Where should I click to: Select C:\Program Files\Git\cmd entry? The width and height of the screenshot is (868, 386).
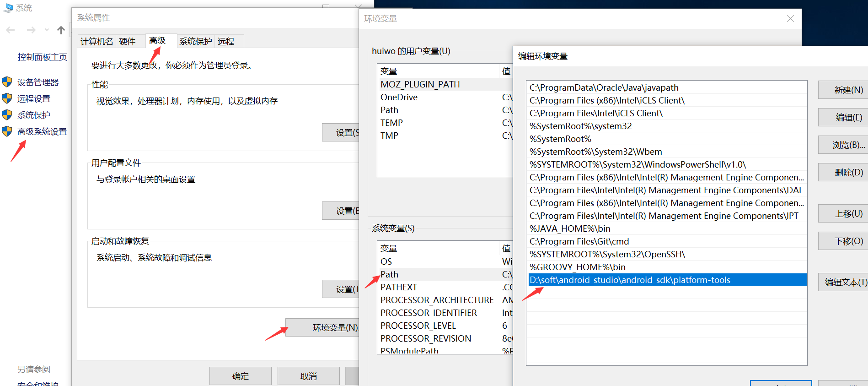click(x=667, y=241)
